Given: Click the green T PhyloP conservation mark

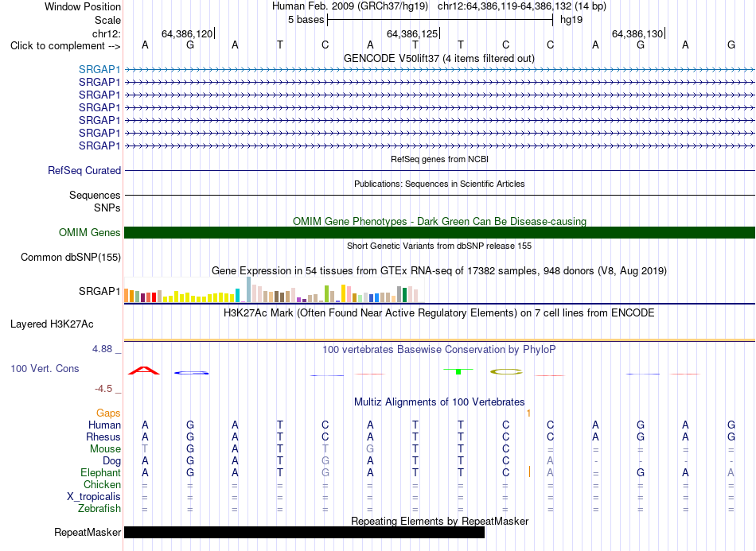Looking at the screenshot, I should tap(458, 371).
